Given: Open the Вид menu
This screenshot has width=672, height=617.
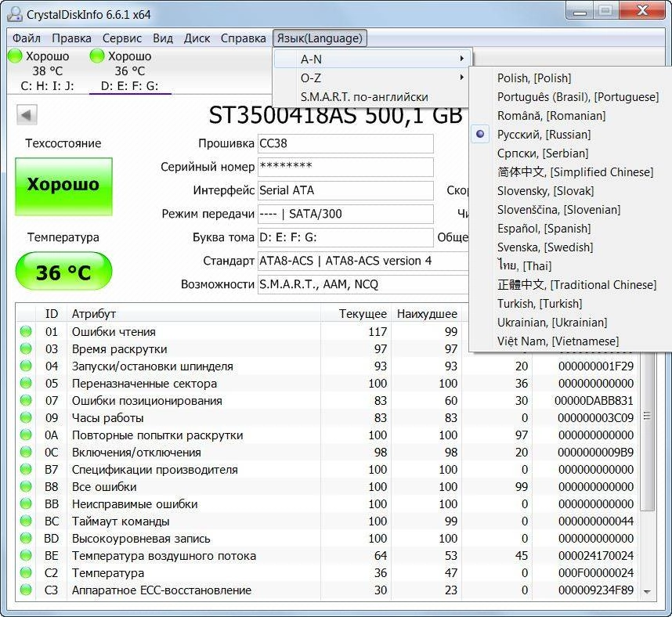Looking at the screenshot, I should pos(163,38).
